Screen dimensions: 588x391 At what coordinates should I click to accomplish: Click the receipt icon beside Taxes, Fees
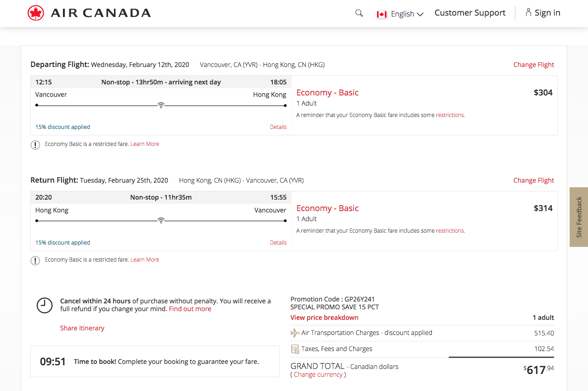295,349
